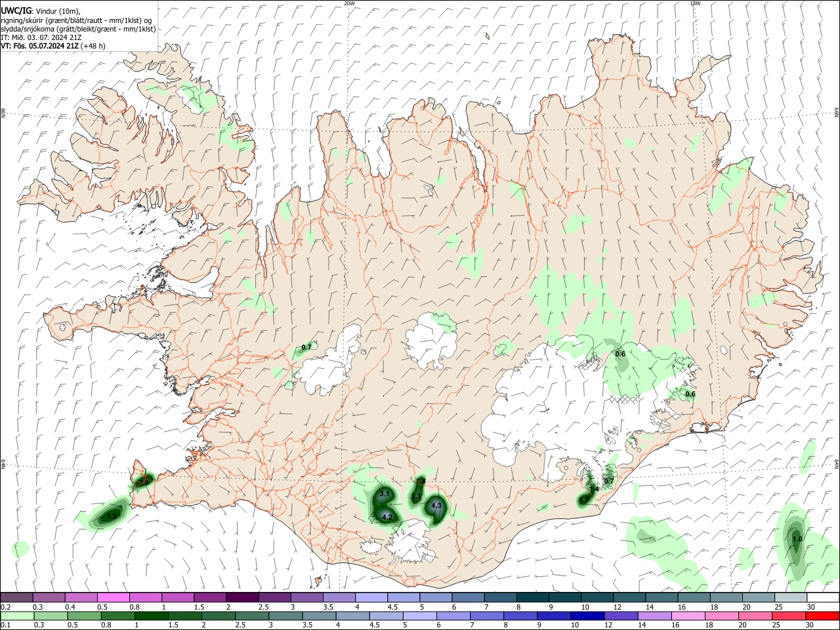Click the navy blue swatch labeled 10 on lower scale
840x630 pixels.
[x=587, y=616]
